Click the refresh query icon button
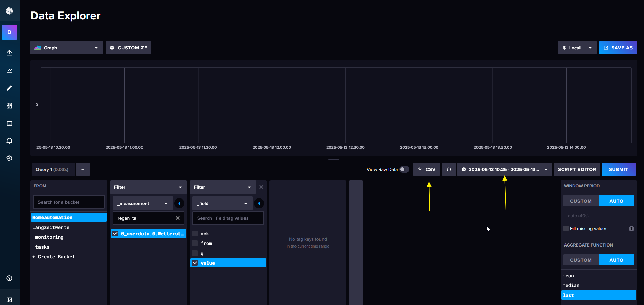Image resolution: width=644 pixels, height=305 pixels. tap(449, 169)
